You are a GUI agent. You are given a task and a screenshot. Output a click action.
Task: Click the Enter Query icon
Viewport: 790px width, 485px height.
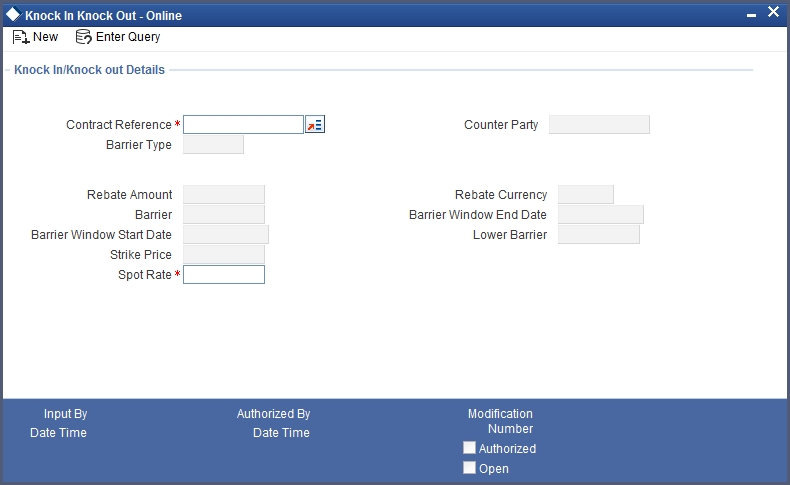(84, 37)
